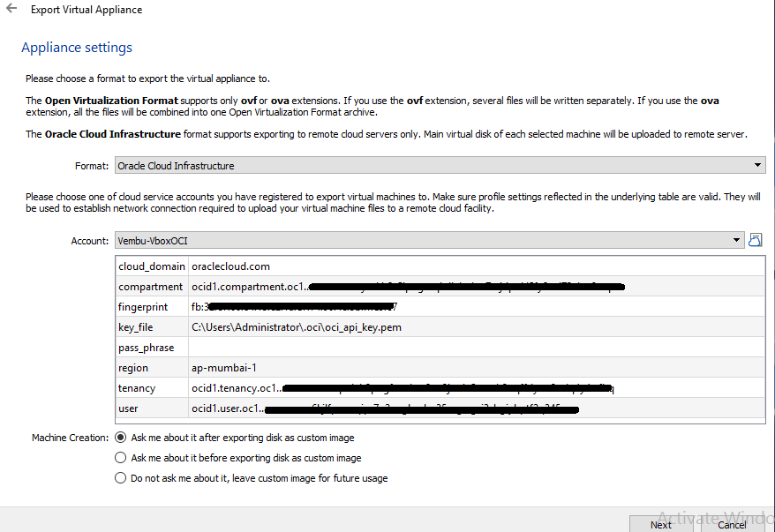Click the Appliance settings heading
This screenshot has height=532, width=775.
(77, 48)
